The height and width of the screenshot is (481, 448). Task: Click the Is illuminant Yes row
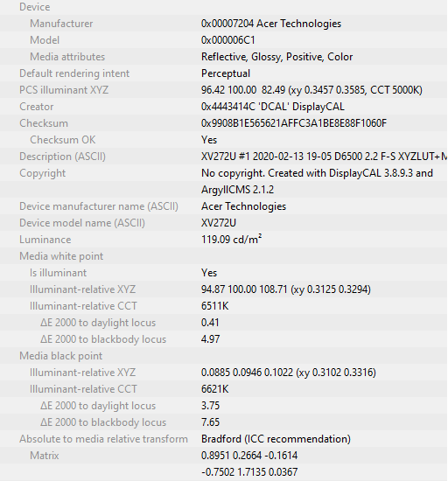223,273
